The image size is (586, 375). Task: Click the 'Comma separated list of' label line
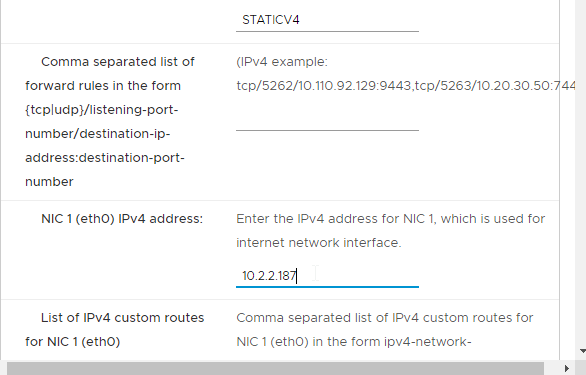[118, 62]
